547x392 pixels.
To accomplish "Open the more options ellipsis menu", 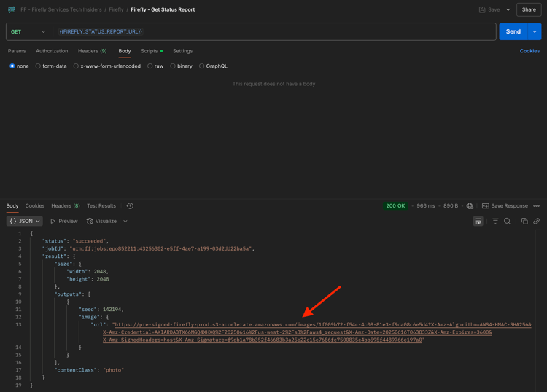I will [x=537, y=206].
